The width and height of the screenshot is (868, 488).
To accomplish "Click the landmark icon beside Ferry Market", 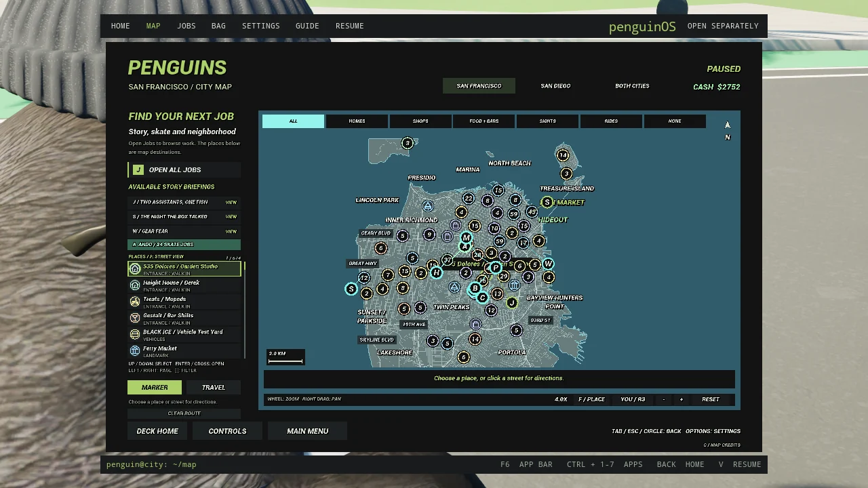I will (x=135, y=350).
